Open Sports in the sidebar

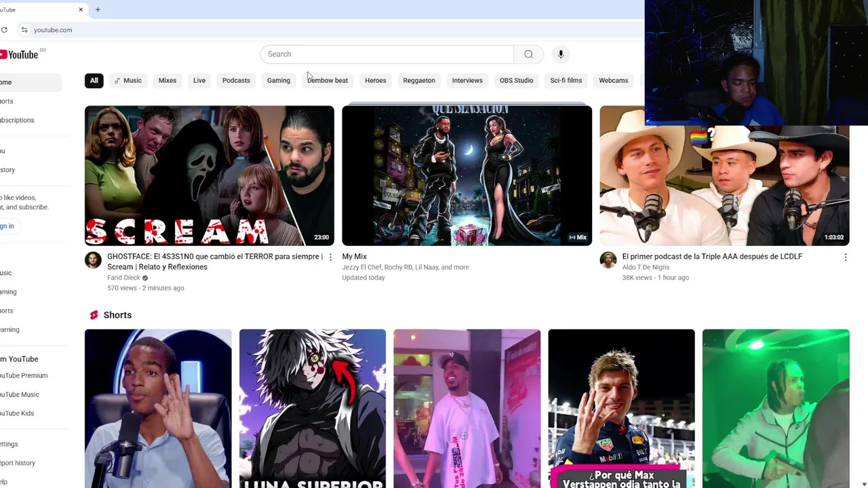coord(31,311)
